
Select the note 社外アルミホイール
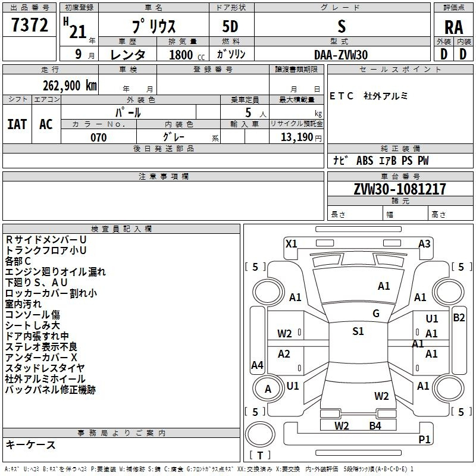[x=45, y=379]
